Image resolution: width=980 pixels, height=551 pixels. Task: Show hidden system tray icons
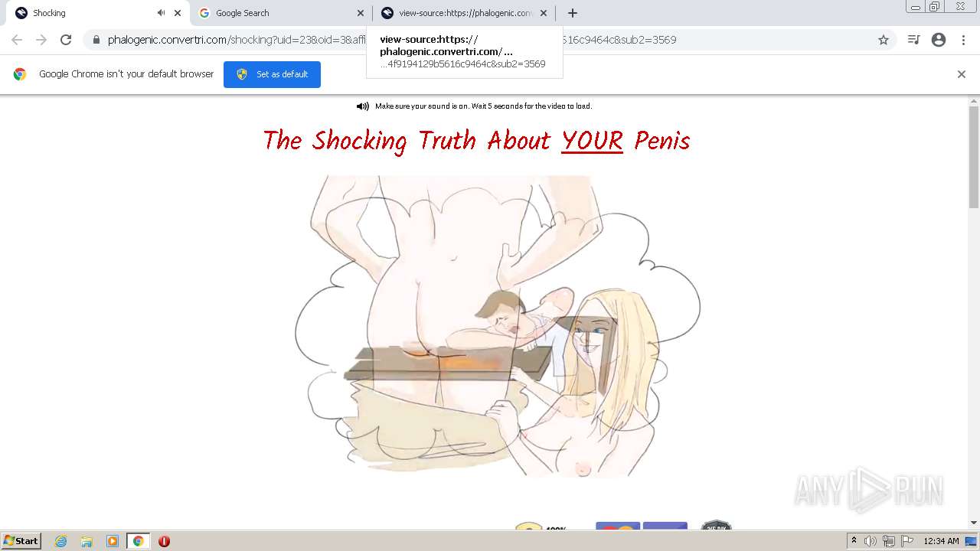[x=854, y=541]
